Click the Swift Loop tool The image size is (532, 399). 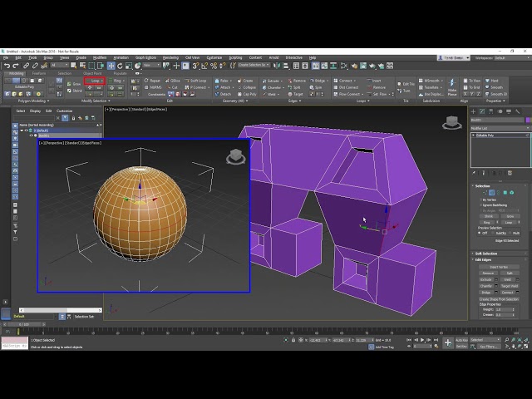195,81
